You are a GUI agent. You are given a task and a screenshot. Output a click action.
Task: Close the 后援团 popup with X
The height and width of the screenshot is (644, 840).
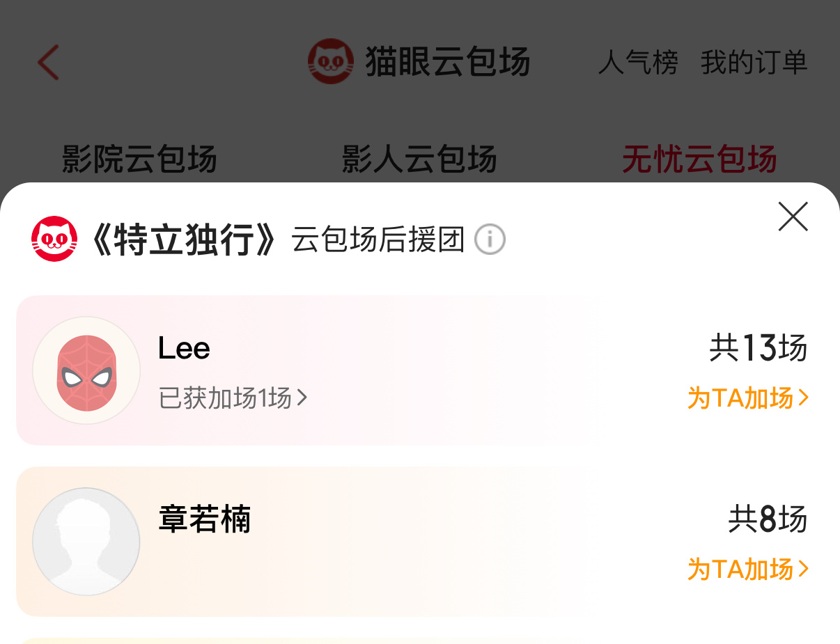(x=793, y=217)
